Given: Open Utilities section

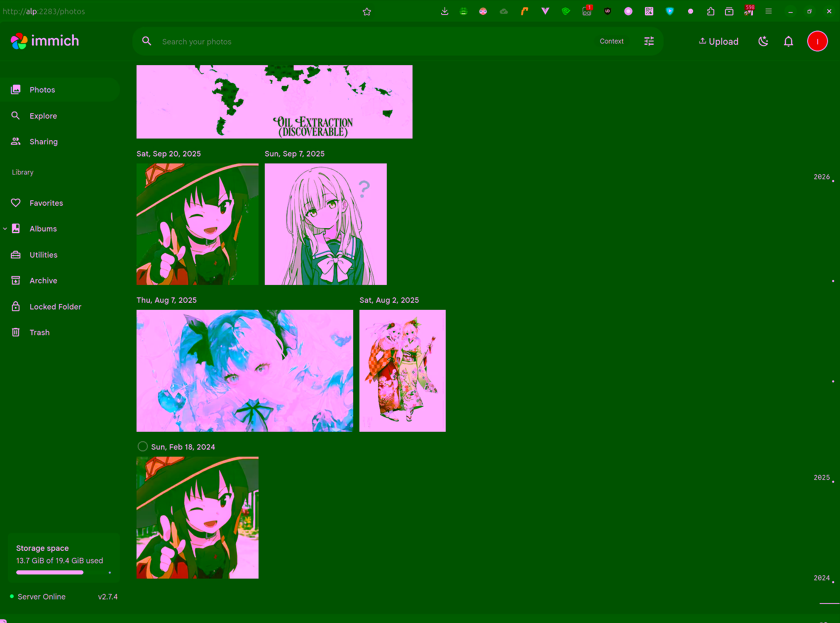Looking at the screenshot, I should pos(43,255).
